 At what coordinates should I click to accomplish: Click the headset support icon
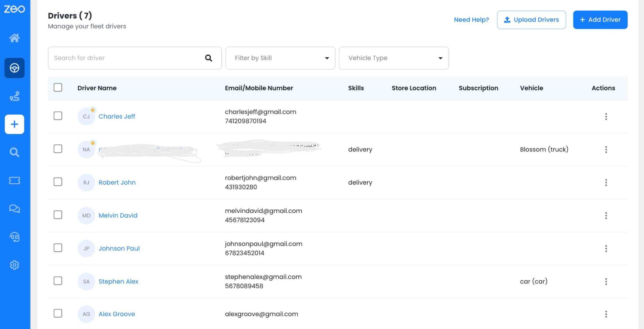[14, 237]
